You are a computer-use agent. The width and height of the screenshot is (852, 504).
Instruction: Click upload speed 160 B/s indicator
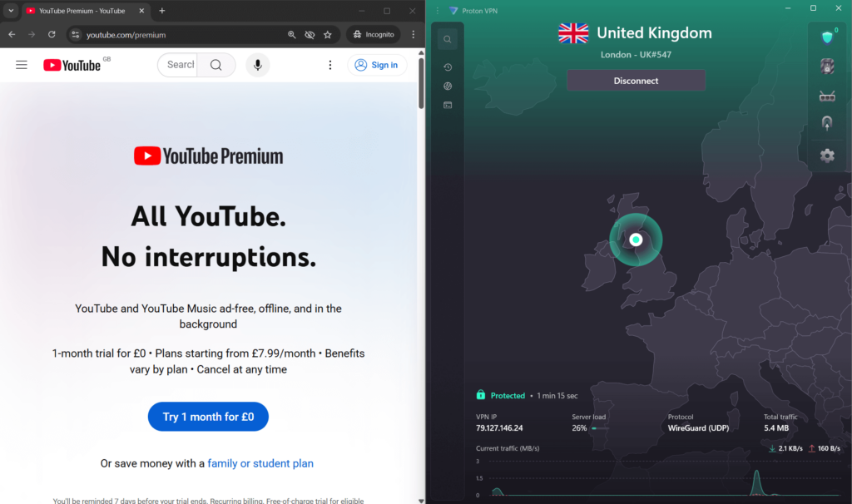pyautogui.click(x=825, y=448)
